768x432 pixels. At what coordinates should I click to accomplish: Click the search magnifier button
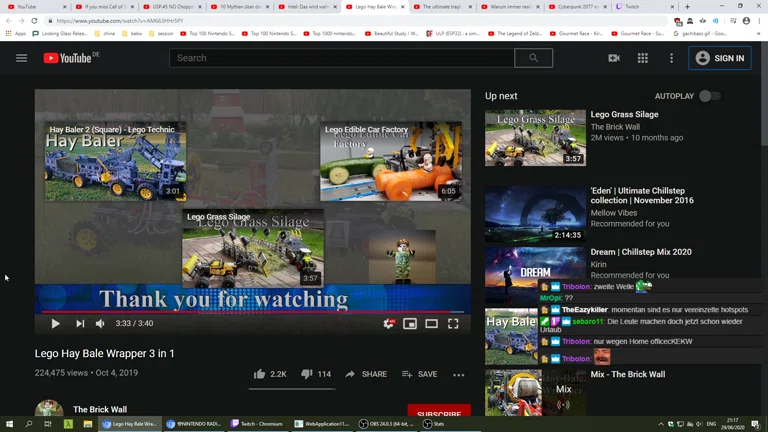(533, 58)
